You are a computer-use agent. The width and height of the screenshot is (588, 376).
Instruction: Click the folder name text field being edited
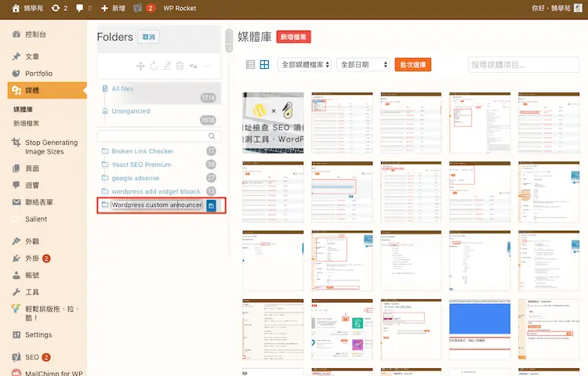pos(157,205)
